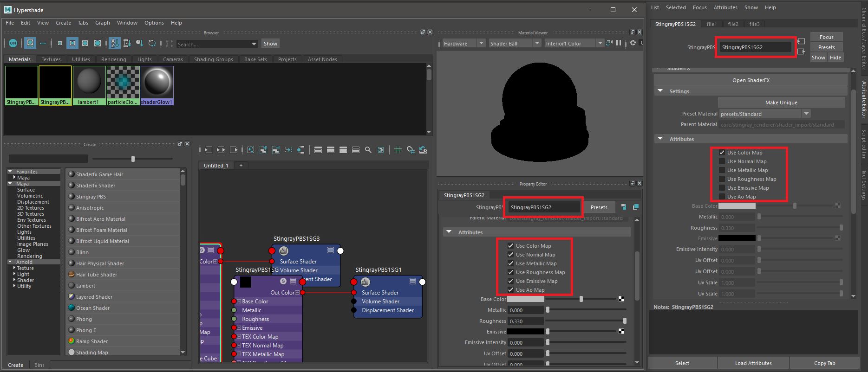
Task: Click the Browser search field
Action: [x=213, y=44]
